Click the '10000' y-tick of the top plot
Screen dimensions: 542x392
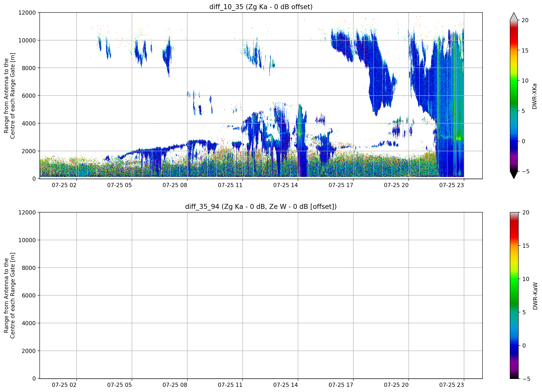pyautogui.click(x=27, y=40)
